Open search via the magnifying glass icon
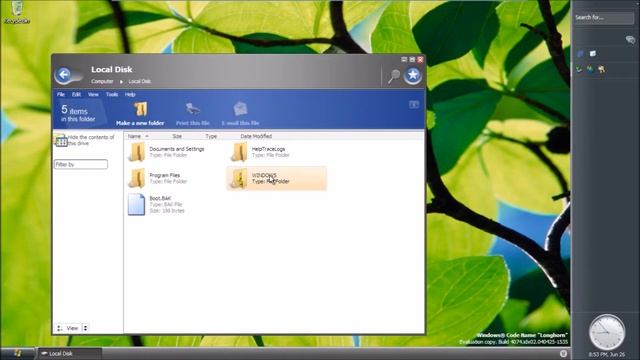The height and width of the screenshot is (360, 640). (x=394, y=76)
